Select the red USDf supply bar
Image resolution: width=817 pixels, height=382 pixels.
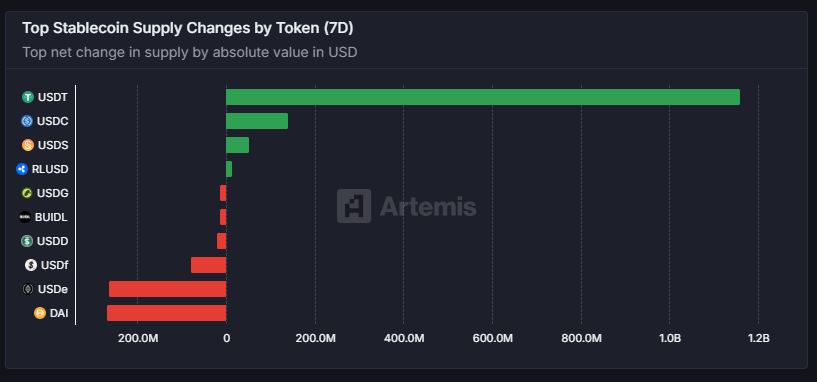tap(208, 265)
